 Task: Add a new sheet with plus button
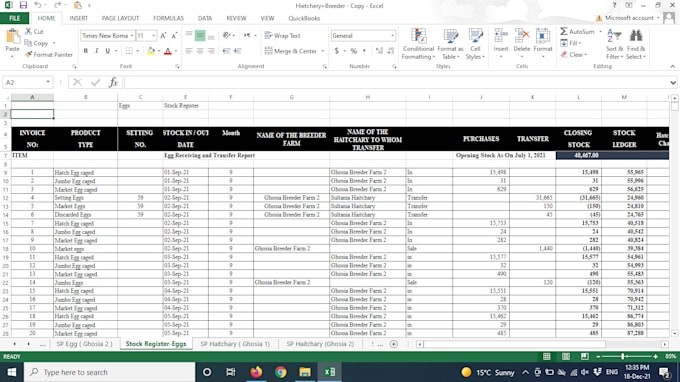point(393,344)
